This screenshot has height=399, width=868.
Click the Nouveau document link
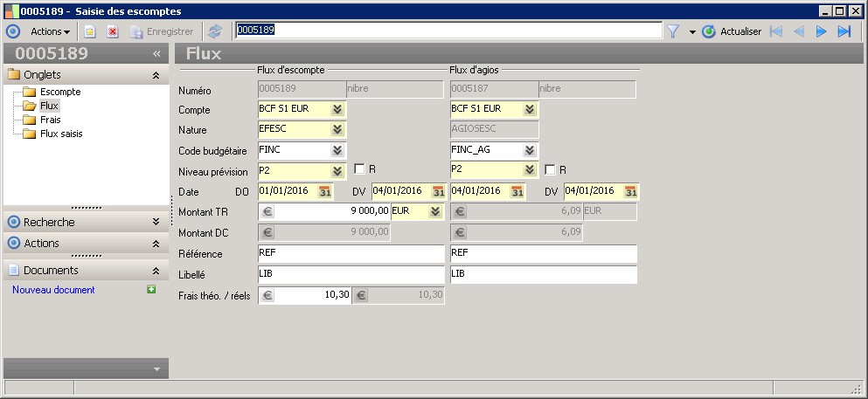tap(53, 290)
